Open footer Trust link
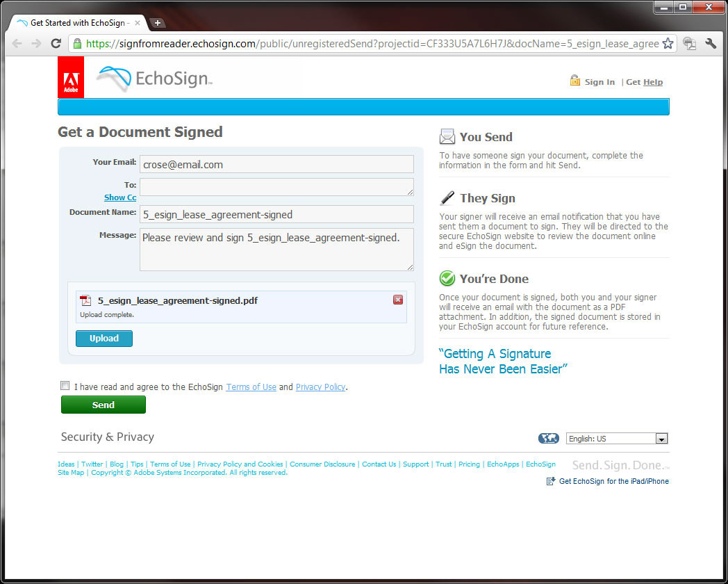 443,464
